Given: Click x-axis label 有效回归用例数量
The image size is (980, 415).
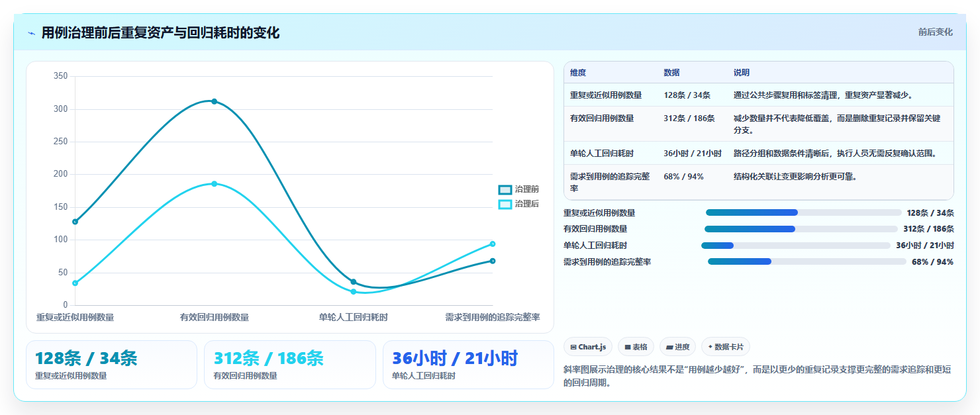Looking at the screenshot, I should [215, 318].
